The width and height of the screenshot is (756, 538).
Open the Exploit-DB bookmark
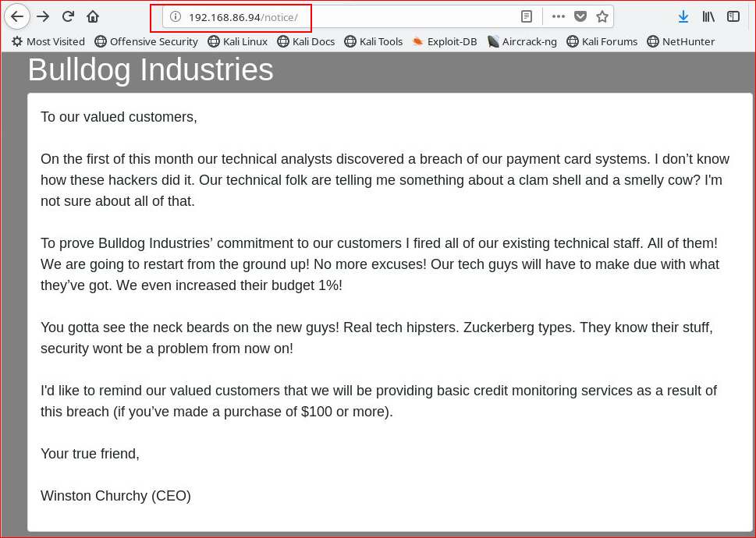pos(445,42)
